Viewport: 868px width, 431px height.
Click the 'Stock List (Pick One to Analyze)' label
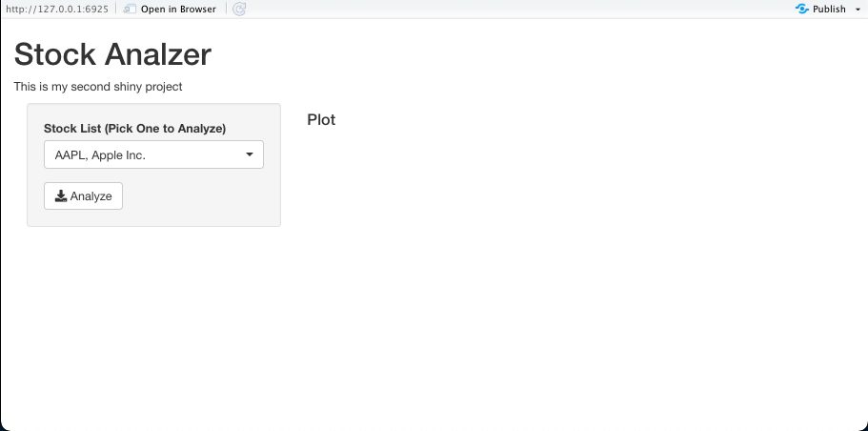point(135,129)
